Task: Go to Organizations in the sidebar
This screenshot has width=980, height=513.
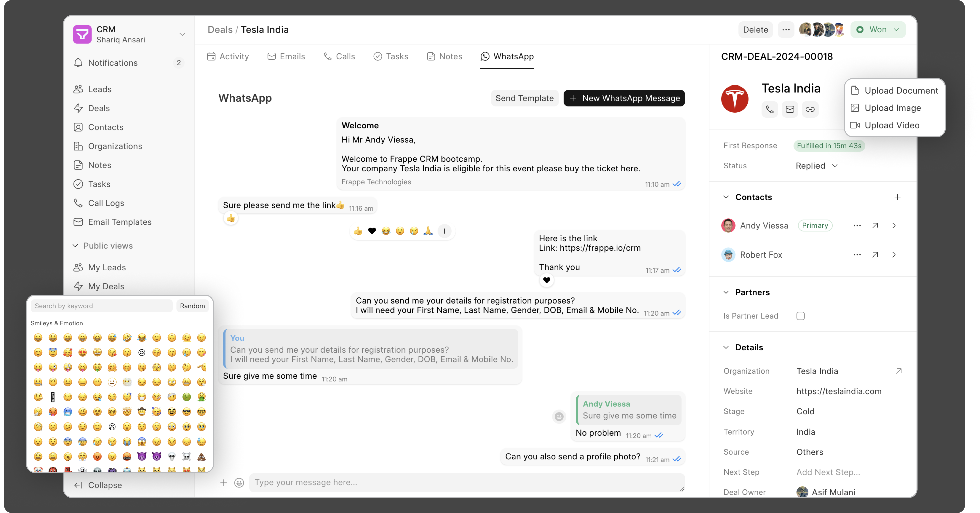Action: [x=128, y=146]
